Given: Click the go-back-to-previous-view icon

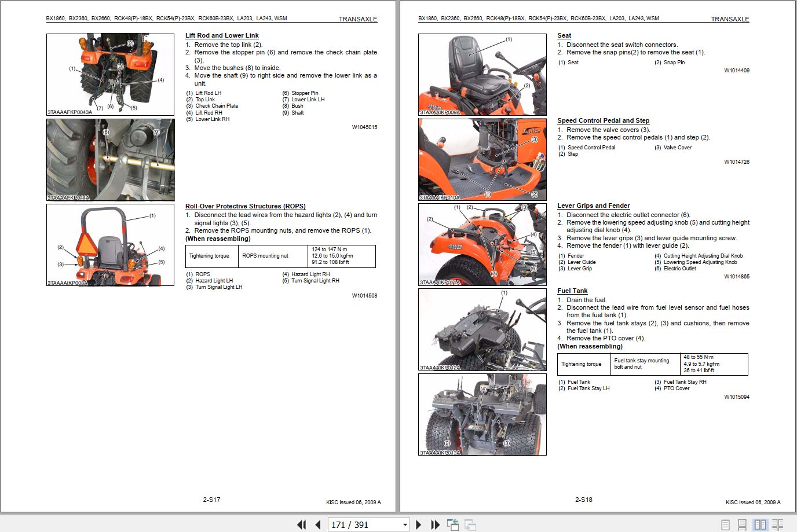Looking at the screenshot, I should 453,524.
